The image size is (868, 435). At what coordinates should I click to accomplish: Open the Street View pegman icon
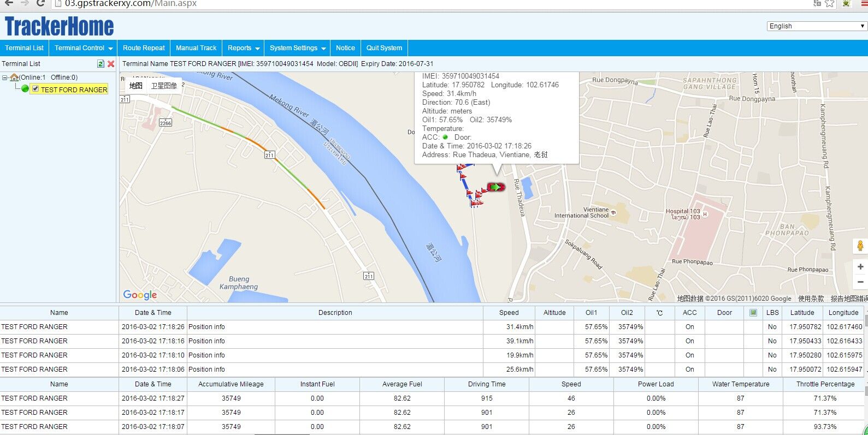click(860, 246)
